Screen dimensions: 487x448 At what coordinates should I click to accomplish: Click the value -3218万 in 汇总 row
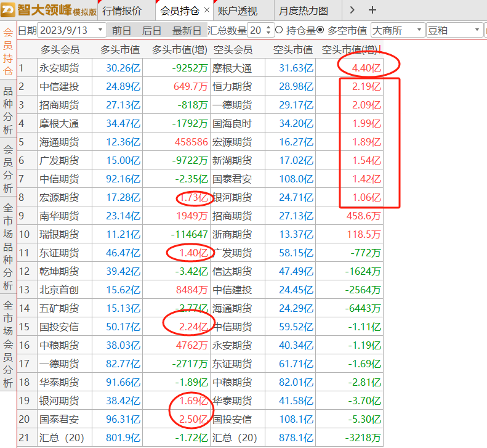coord(363,438)
